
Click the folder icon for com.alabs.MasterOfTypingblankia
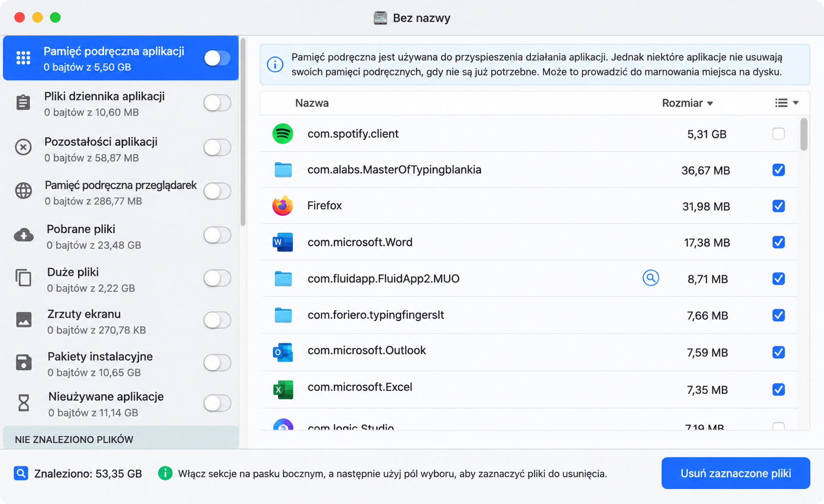tap(283, 170)
